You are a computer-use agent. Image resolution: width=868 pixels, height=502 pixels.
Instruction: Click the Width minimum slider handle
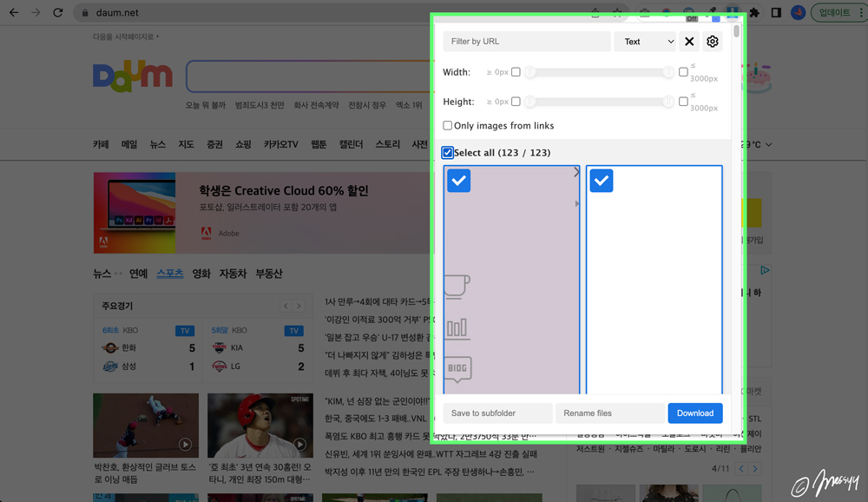tap(529, 73)
